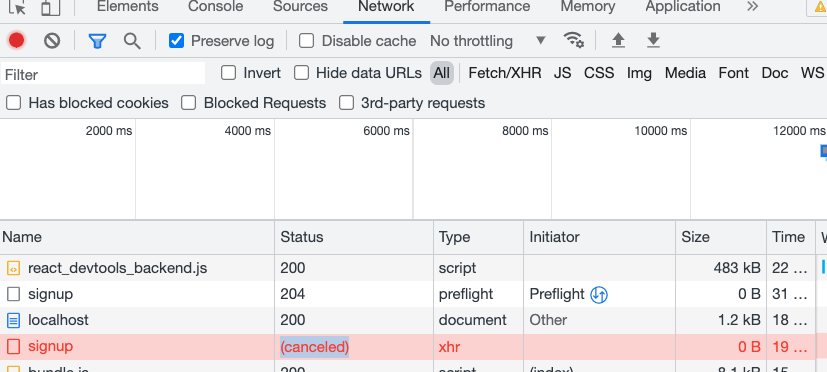827x372 pixels.
Task: Open network conditions wifi settings icon
Action: pyautogui.click(x=573, y=40)
